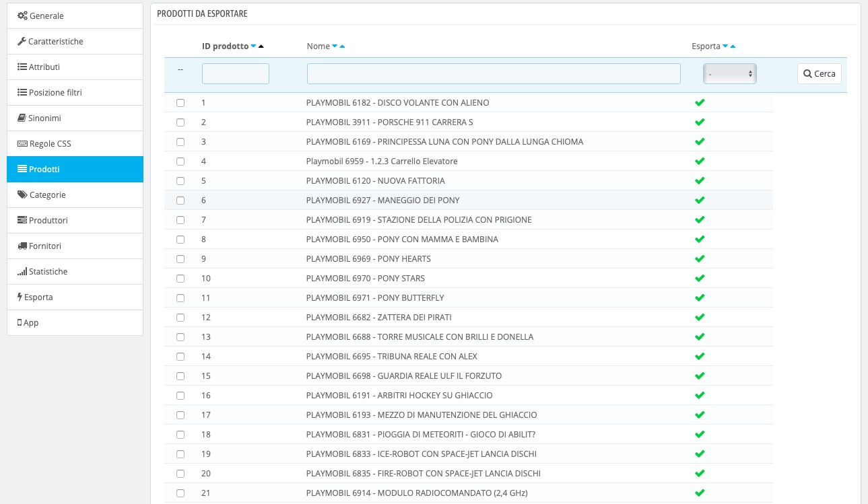This screenshot has width=868, height=504.
Task: Open the Esporta filter dropdown
Action: (730, 74)
